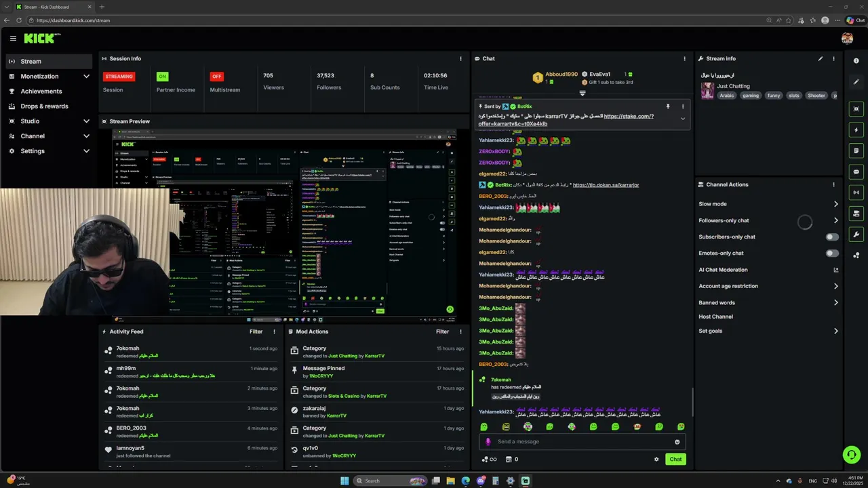This screenshot has width=868, height=488.
Task: Edit stream info with pencil icon
Action: pos(821,59)
